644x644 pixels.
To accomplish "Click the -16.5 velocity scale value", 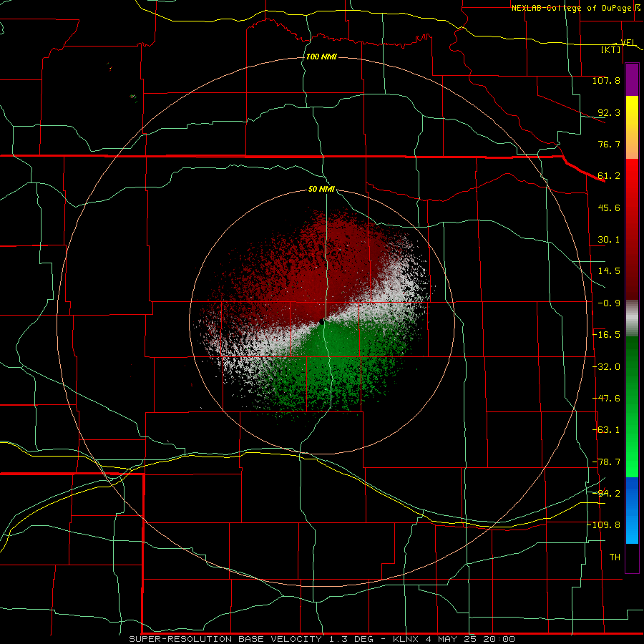I will pyautogui.click(x=606, y=335).
